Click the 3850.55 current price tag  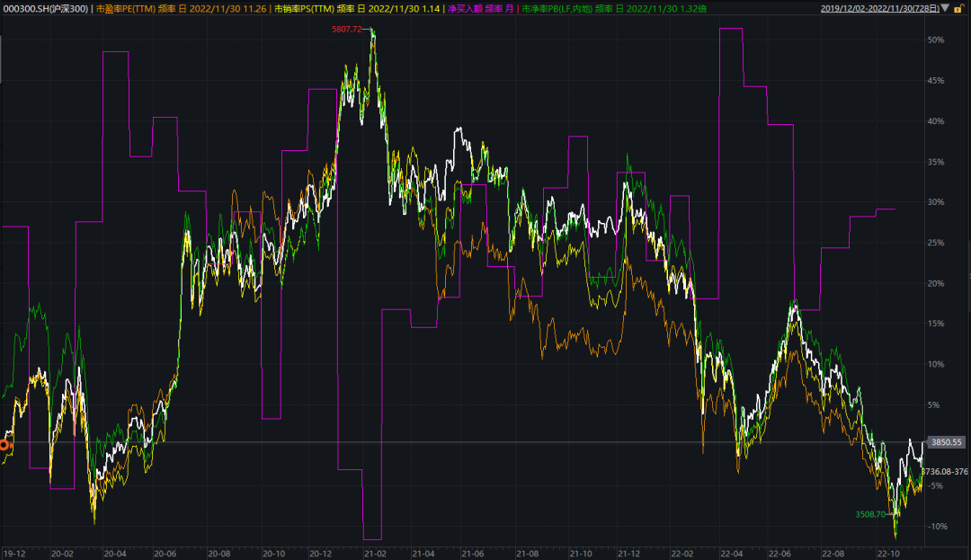pos(946,442)
